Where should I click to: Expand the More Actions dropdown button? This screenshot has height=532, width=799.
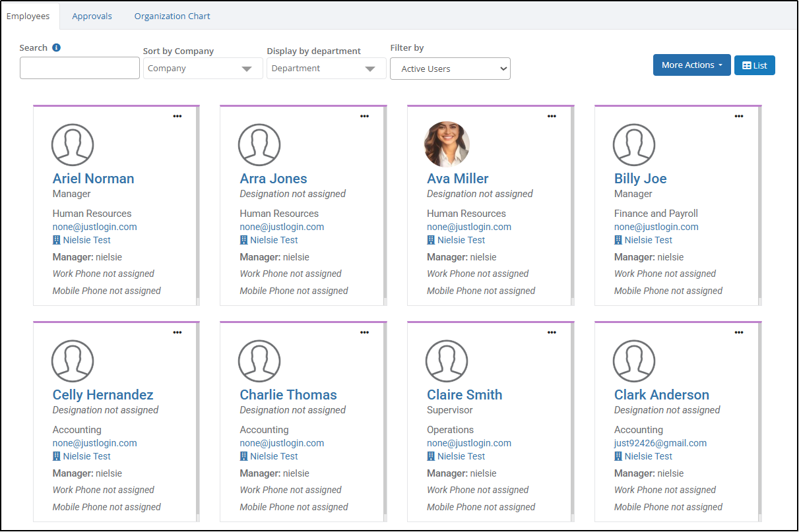691,65
